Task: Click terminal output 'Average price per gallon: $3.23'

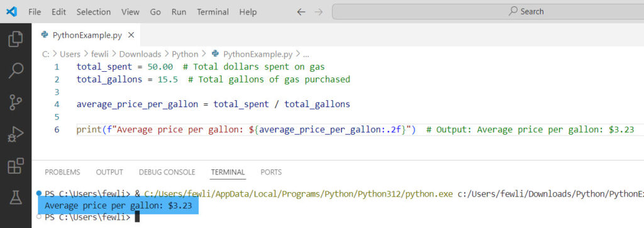Action: [118, 206]
